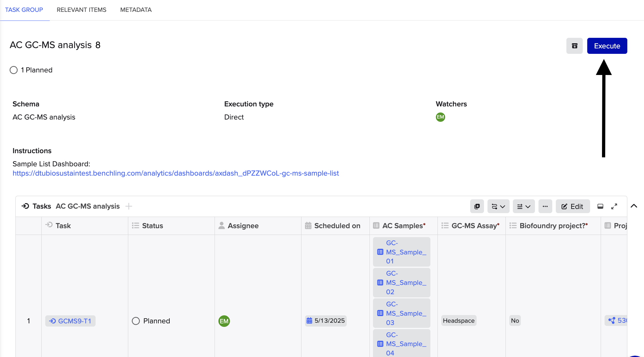Click the Headspace assay value

coord(459,320)
